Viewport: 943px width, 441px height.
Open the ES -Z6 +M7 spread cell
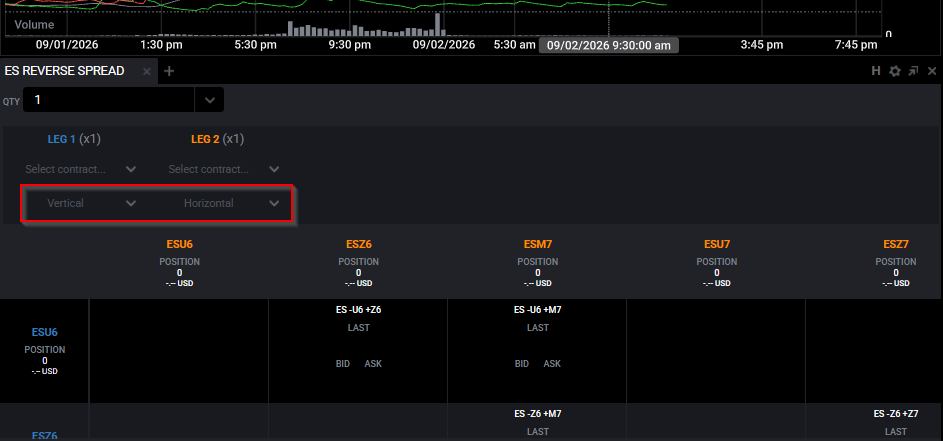537,423
